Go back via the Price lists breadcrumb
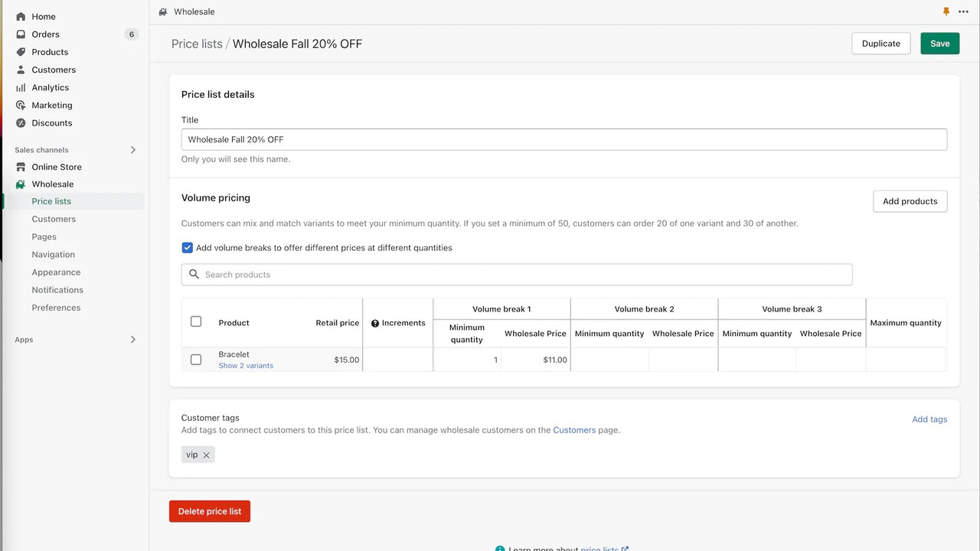This screenshot has width=980, height=551. coord(197,44)
